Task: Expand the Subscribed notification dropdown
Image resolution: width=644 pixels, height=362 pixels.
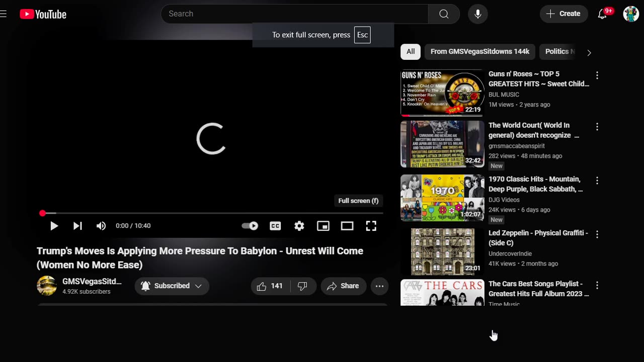Action: [x=172, y=286]
